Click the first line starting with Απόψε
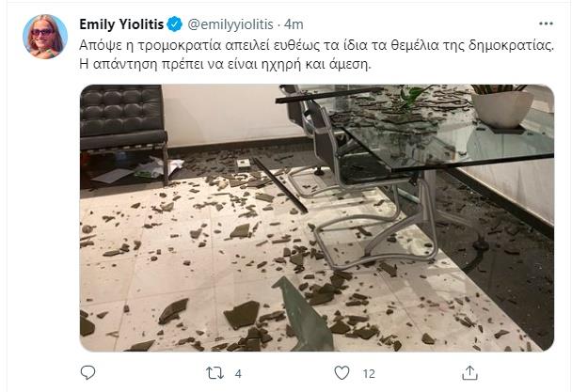This screenshot has height=392, width=572. click(x=317, y=45)
